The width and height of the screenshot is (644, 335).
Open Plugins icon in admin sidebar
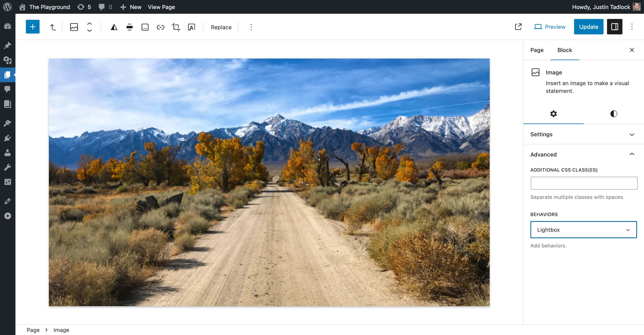tap(8, 138)
